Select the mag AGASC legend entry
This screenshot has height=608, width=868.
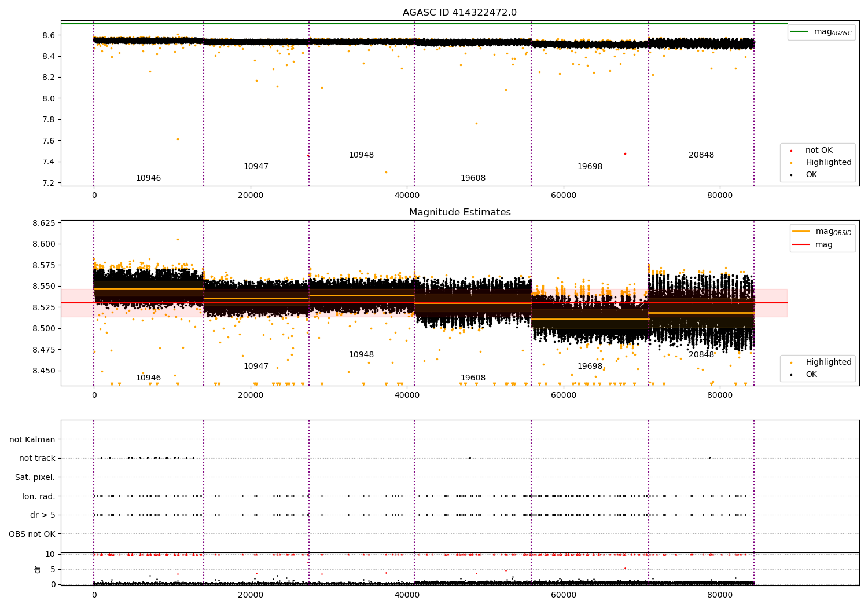point(821,32)
